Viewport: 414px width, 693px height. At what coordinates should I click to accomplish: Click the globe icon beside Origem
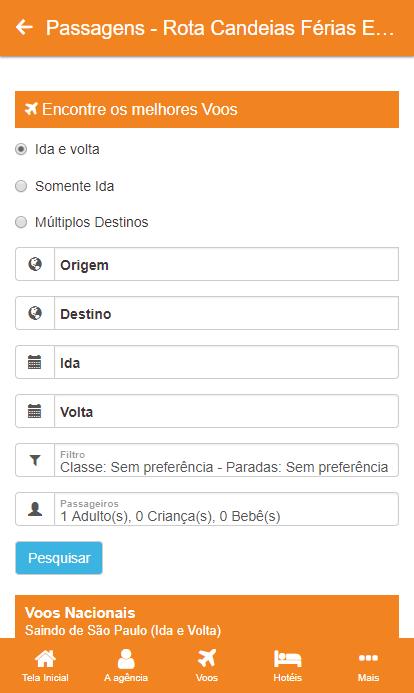pyautogui.click(x=35, y=264)
